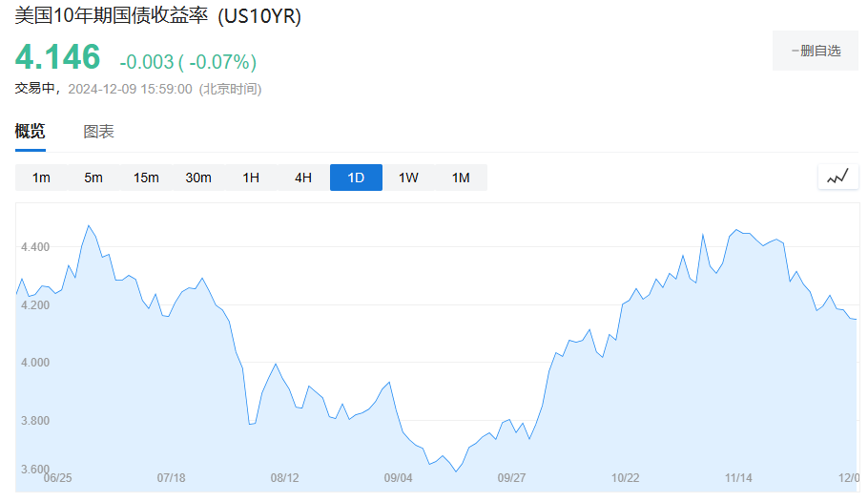
Task: Click the 11/14 date axis label
Action: tap(738, 477)
